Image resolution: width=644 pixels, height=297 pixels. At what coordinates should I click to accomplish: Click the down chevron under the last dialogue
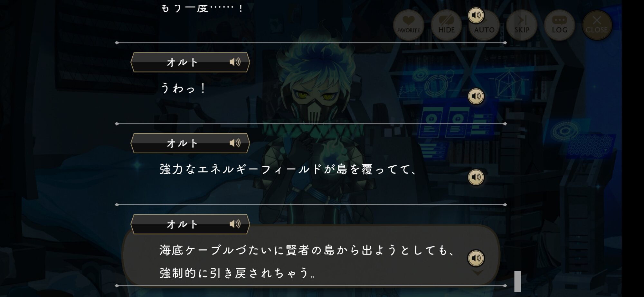point(478,273)
